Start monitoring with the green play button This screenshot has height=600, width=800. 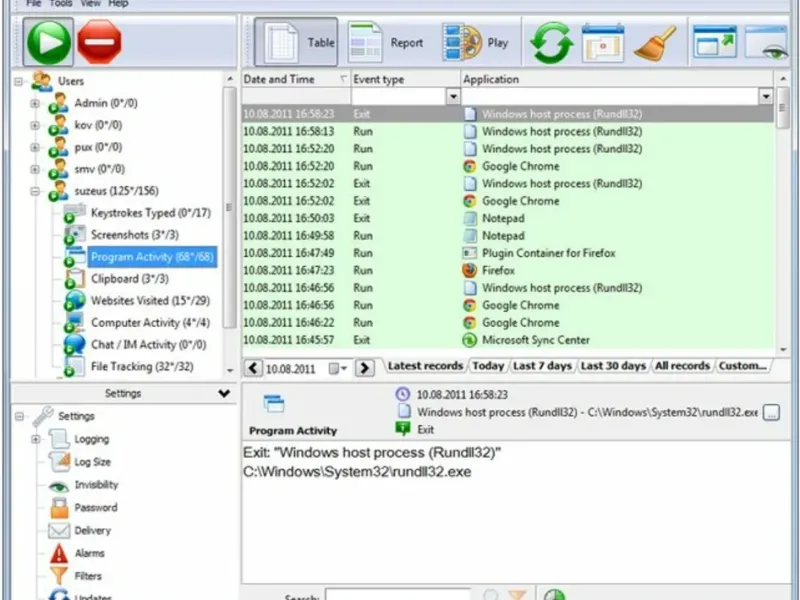[x=48, y=42]
